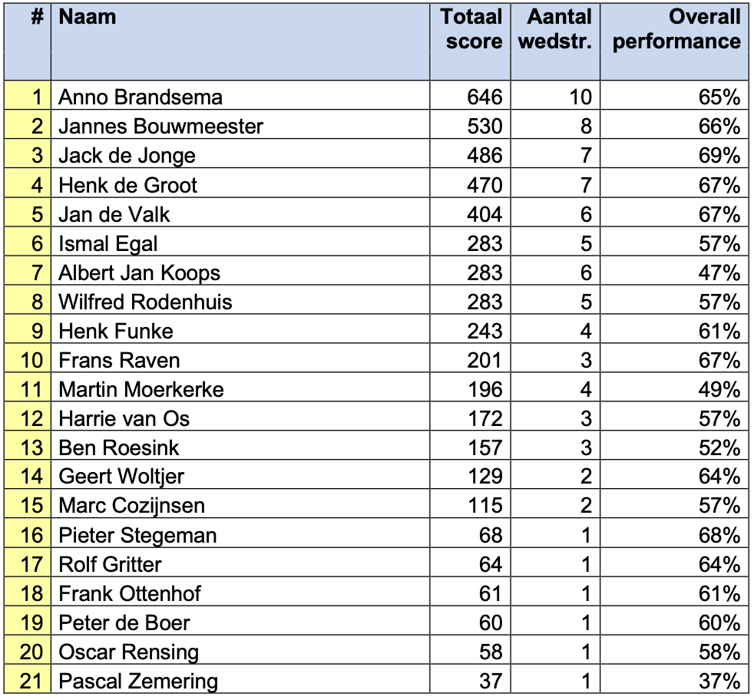Select the Overall performance column header
This screenshot has height=700, width=754.
tap(674, 41)
